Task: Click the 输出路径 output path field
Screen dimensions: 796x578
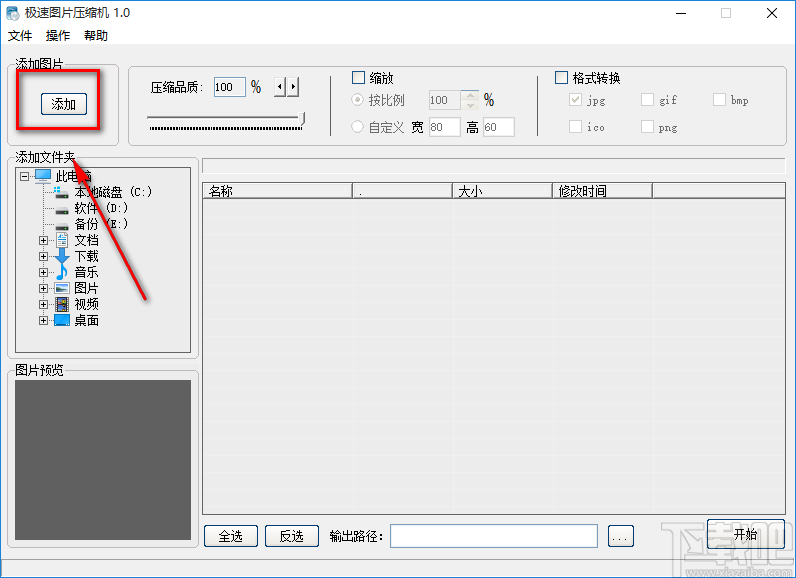Action: [x=494, y=536]
